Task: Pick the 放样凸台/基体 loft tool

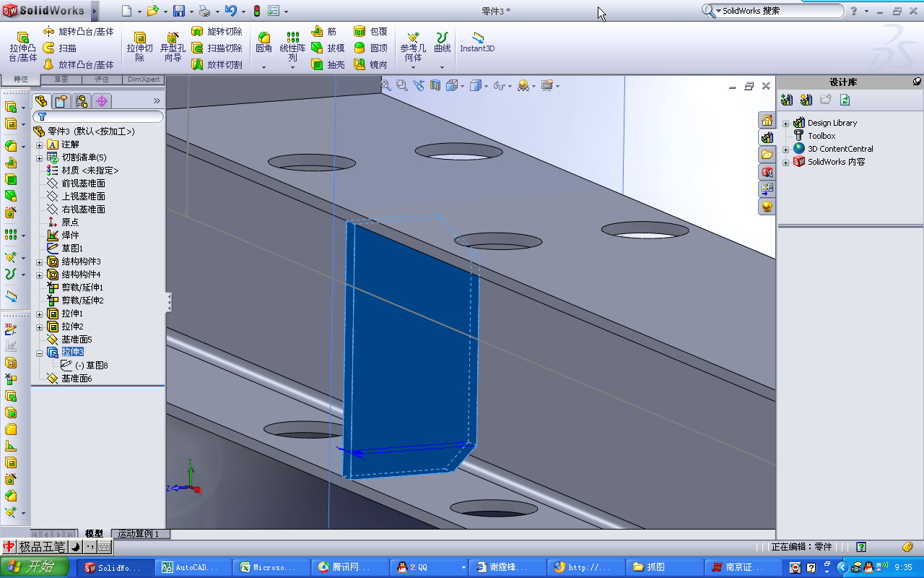Action: [x=78, y=64]
